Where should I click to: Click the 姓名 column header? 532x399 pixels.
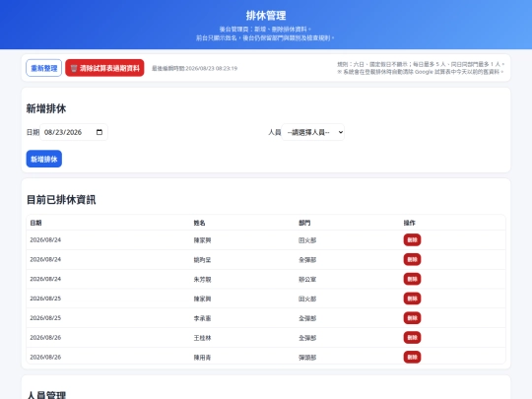click(199, 223)
